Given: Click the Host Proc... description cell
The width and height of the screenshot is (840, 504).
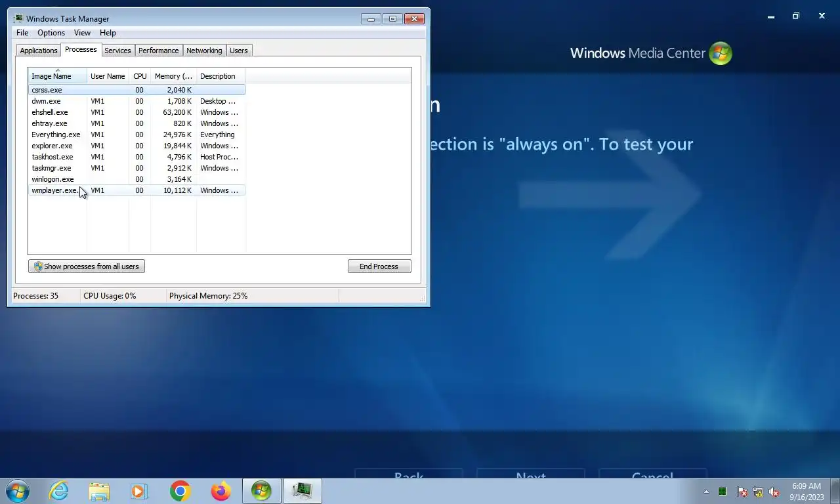Looking at the screenshot, I should (x=219, y=157).
